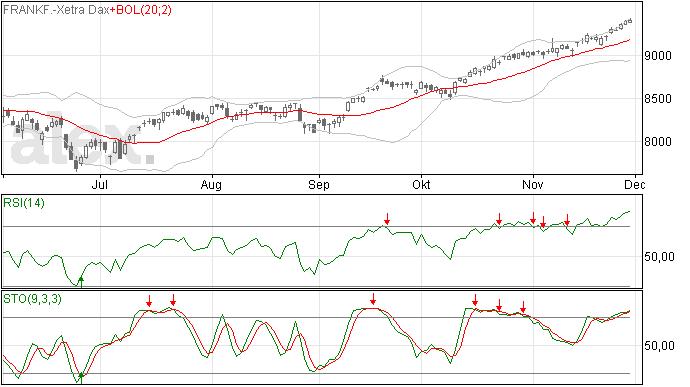Select the "Jul" month label
This screenshot has height=387, width=690.
pos(99,184)
